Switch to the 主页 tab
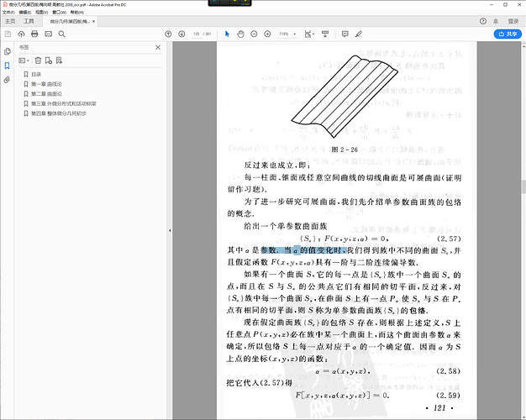Screen dimensions: 526x420 [x=10, y=21]
